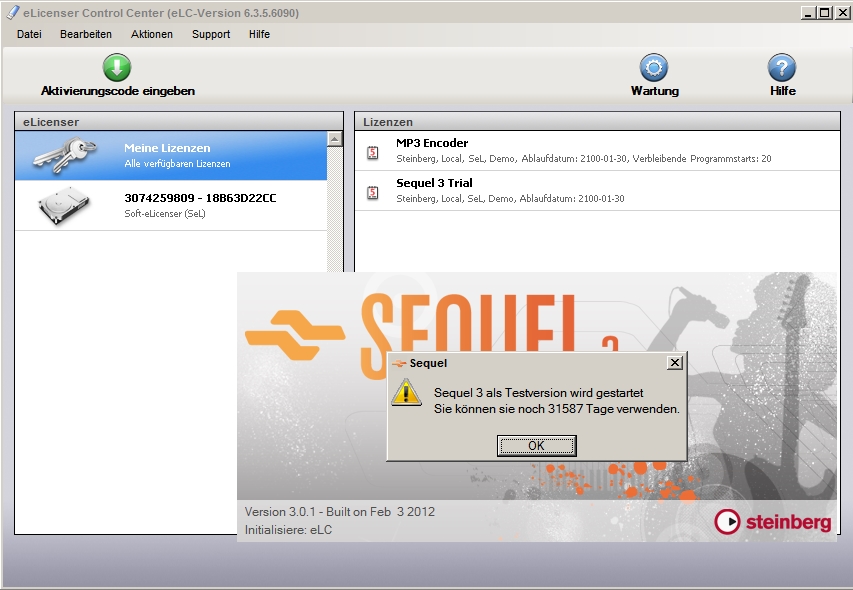Screen dimensions: 853x590
Task: Click MP3 Encoder details with Verbleibende Programmstarts
Action: click(584, 159)
